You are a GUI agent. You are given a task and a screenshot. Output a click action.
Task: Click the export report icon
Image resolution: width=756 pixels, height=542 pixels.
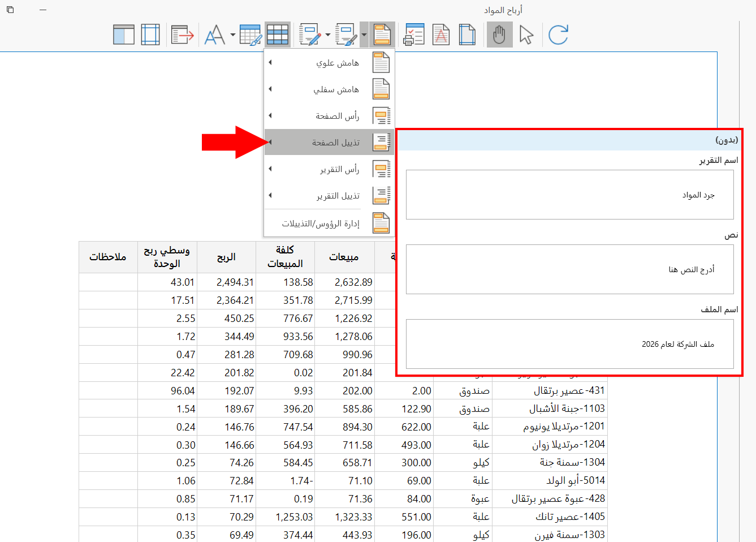(182, 35)
